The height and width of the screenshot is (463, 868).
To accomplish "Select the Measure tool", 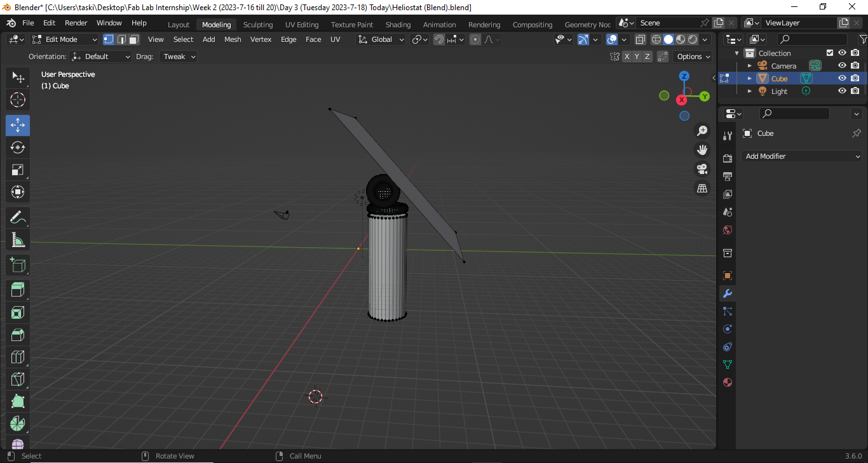I will tap(18, 239).
